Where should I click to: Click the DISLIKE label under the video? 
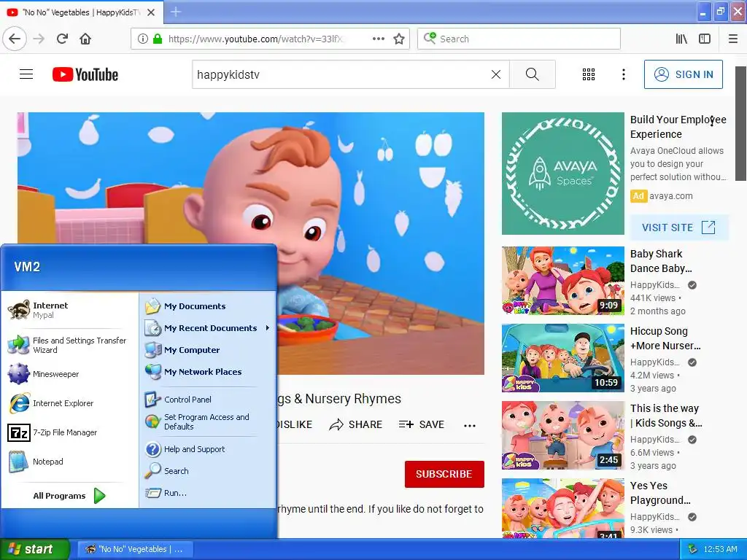point(293,424)
